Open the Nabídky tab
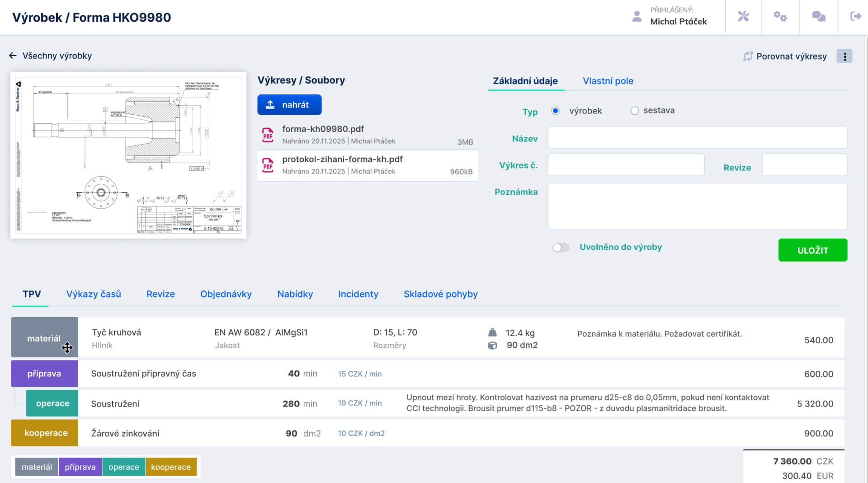Image resolution: width=868 pixels, height=483 pixels. click(295, 294)
